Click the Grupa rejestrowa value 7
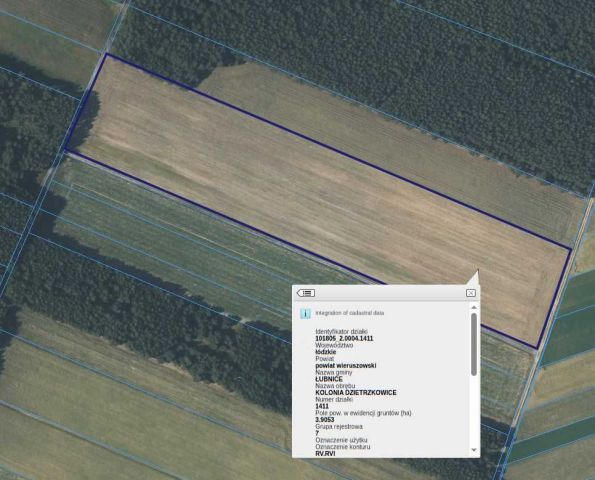Screen dimensions: 595x480 (x=317, y=433)
